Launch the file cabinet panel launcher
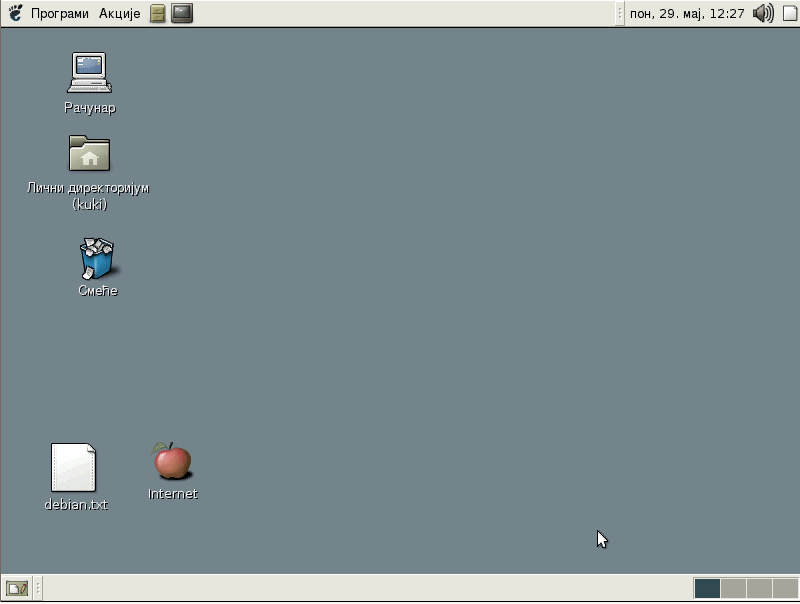 click(x=158, y=14)
